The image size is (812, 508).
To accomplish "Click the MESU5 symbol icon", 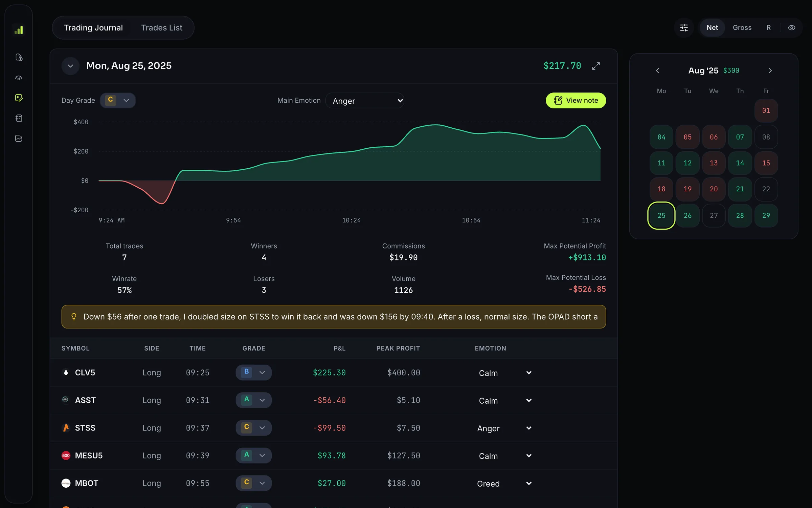I will point(66,456).
